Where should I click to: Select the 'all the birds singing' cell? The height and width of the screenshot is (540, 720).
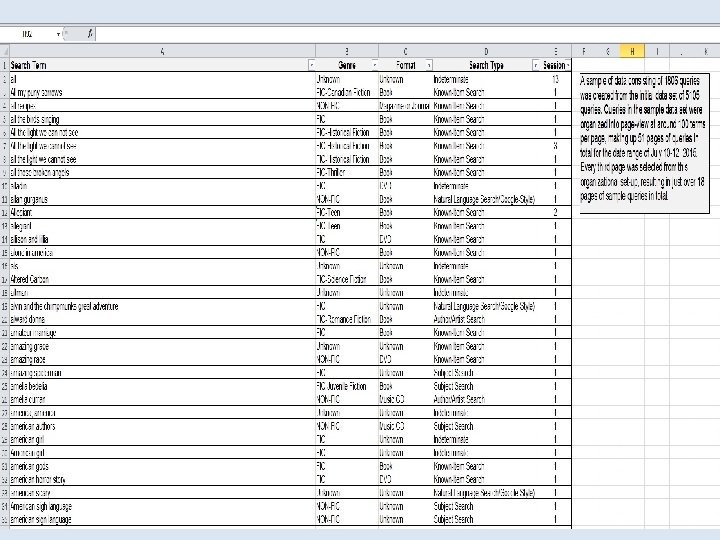click(x=163, y=119)
